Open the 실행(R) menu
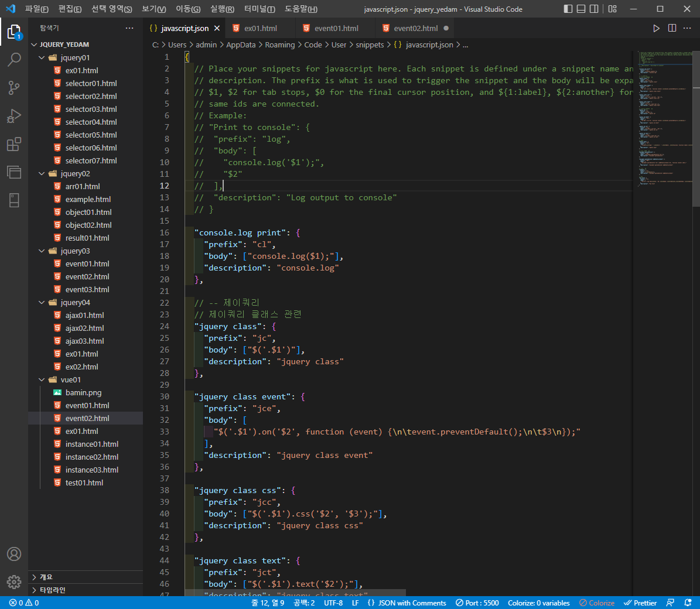Viewport: 700px width, 609px height. tap(222, 9)
